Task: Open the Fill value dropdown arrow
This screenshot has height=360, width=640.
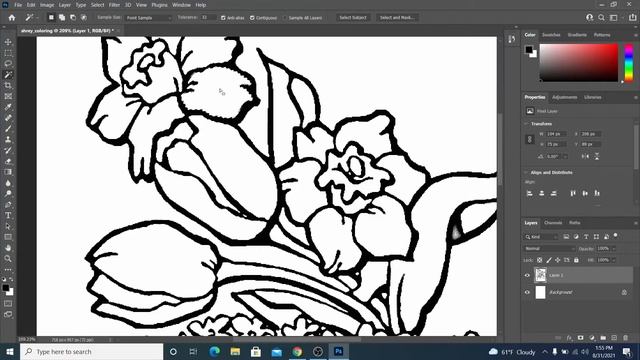Action: [x=613, y=260]
